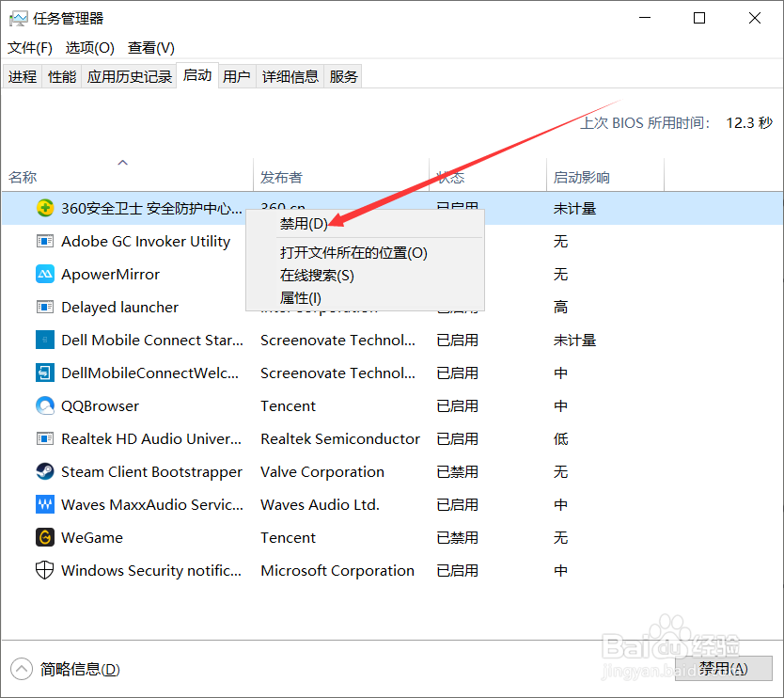The width and height of the screenshot is (784, 698).
Task: Select the 启动 tab
Action: pos(197,75)
